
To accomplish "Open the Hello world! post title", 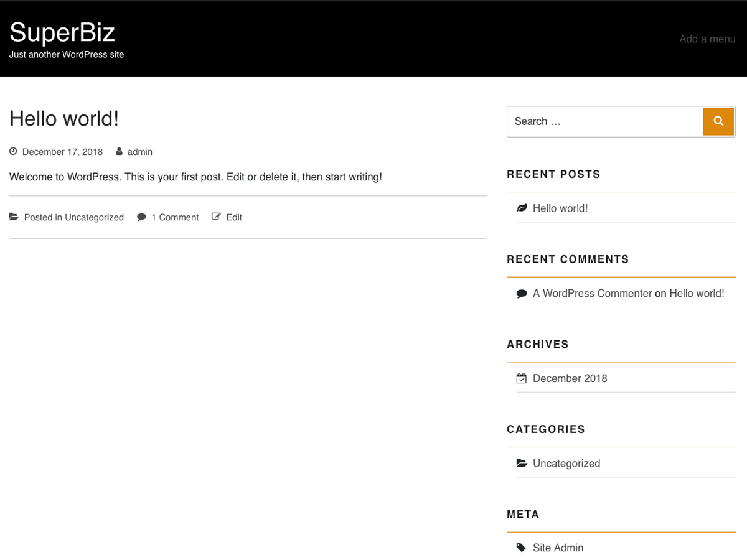I will [64, 119].
